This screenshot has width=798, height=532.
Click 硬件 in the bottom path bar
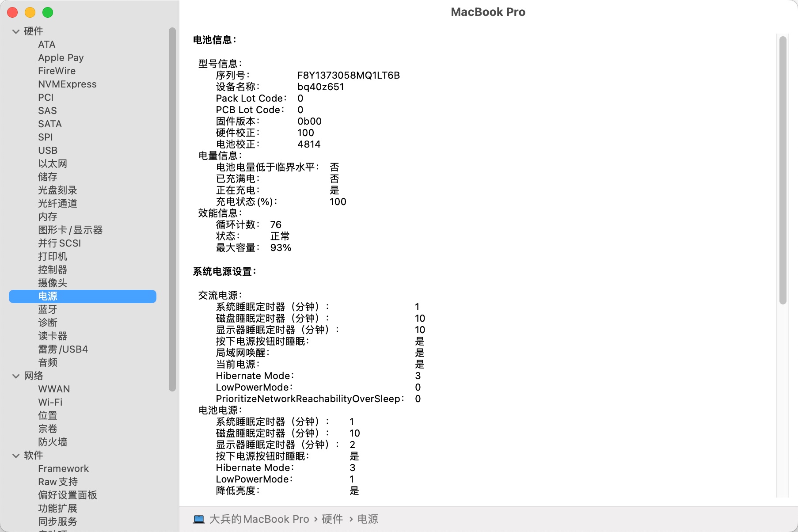332,519
